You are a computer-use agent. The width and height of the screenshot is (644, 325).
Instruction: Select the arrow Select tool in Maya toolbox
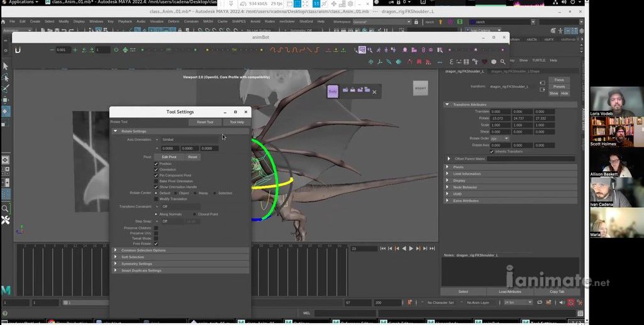(x=5, y=66)
